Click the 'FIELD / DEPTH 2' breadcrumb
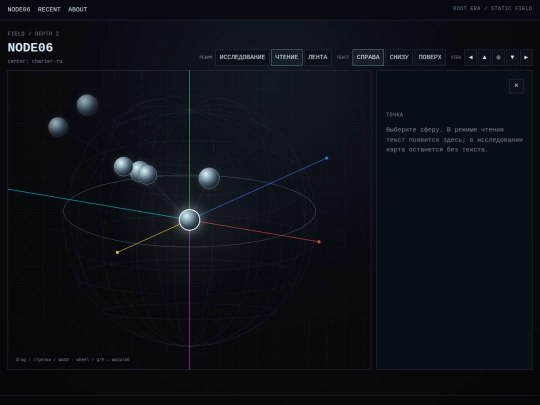This screenshot has width=540, height=405. tap(33, 34)
